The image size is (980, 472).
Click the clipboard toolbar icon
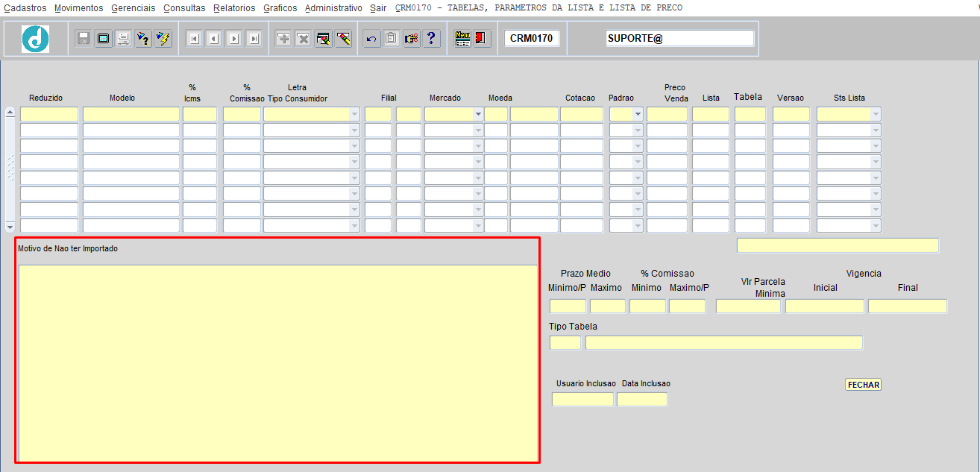coord(392,39)
